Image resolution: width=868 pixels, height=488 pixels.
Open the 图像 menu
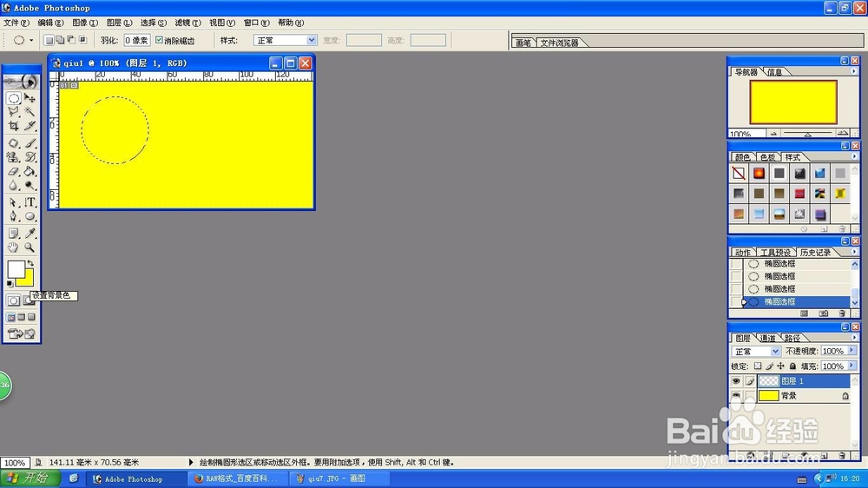coord(85,23)
